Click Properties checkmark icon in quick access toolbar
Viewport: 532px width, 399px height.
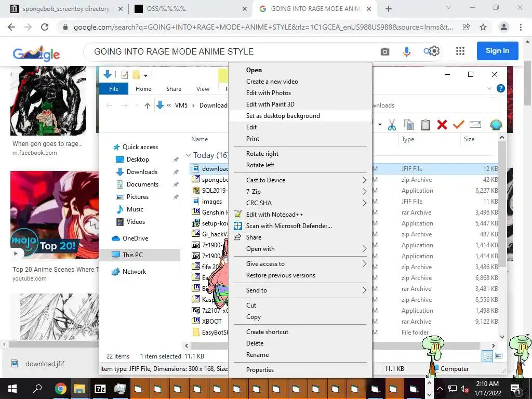click(x=125, y=74)
